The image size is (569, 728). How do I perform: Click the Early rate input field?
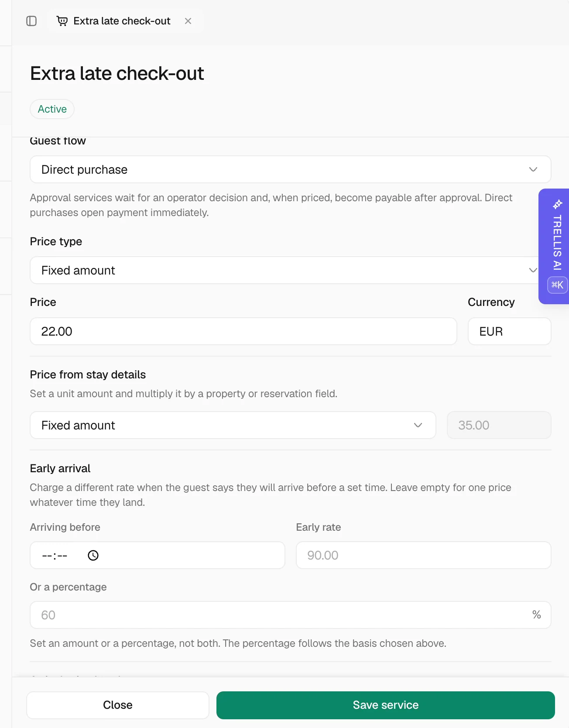tap(424, 555)
